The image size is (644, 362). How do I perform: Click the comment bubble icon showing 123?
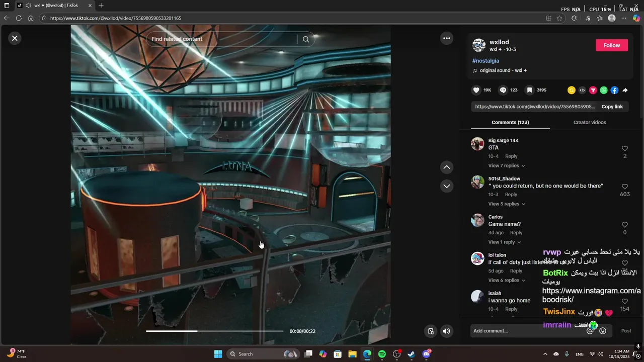[503, 90]
